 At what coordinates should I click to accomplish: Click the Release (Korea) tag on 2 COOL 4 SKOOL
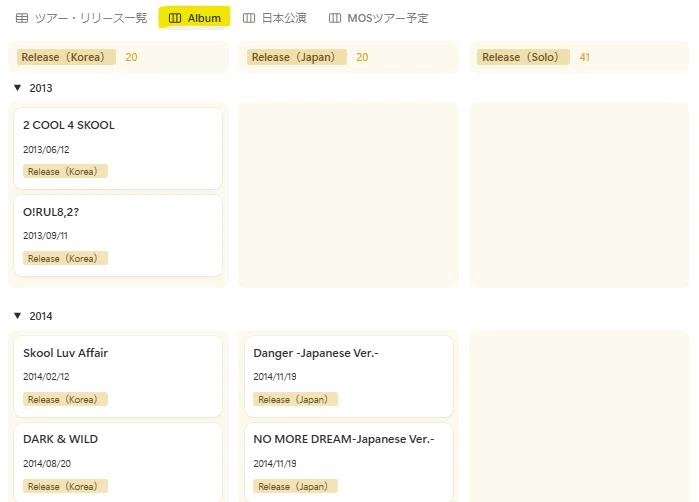[x=65, y=171]
